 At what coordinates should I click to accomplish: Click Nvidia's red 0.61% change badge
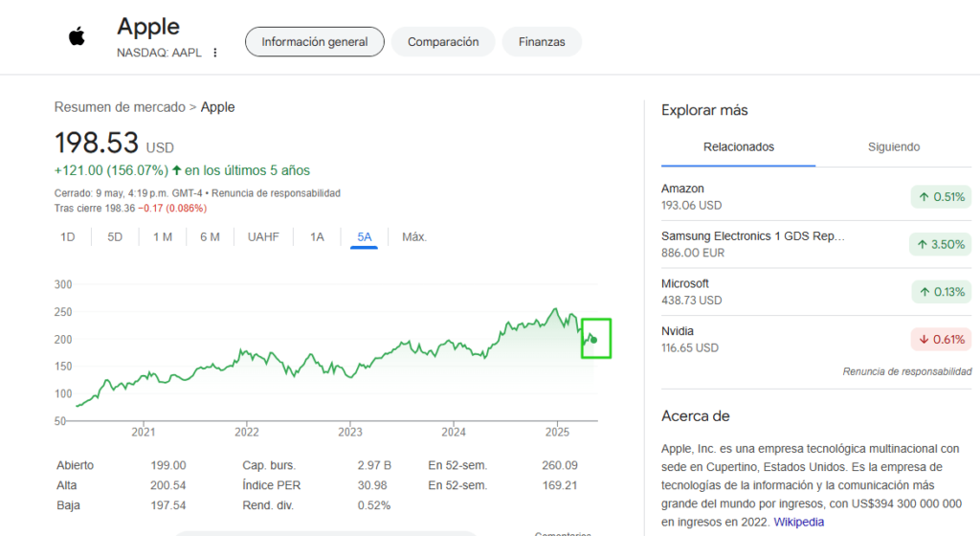(942, 340)
